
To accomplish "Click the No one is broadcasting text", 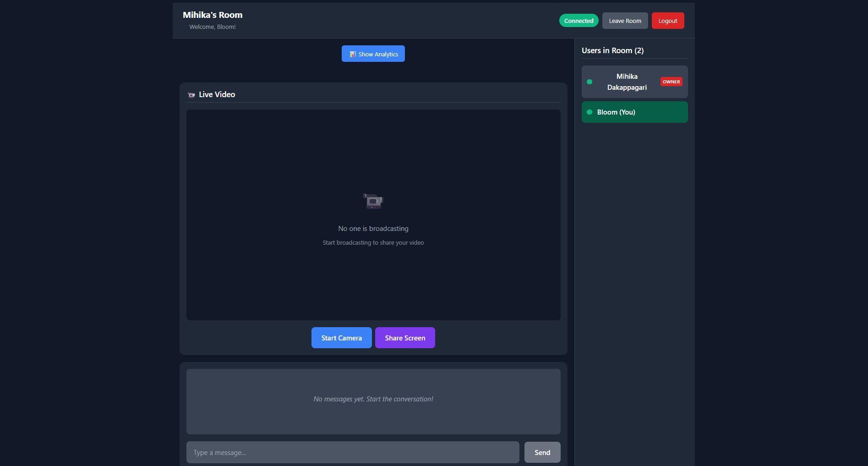I will [x=373, y=229].
